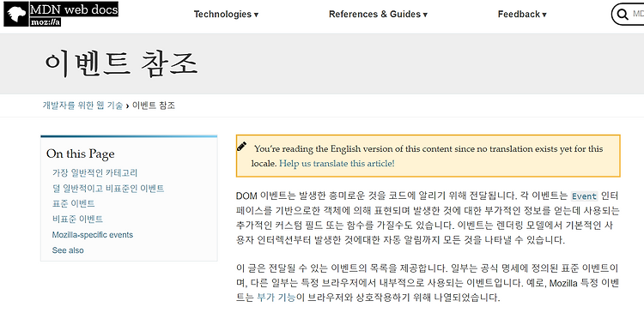The width and height of the screenshot is (644, 319).
Task: Jump to Mozilla-specific events section
Action: (x=93, y=235)
